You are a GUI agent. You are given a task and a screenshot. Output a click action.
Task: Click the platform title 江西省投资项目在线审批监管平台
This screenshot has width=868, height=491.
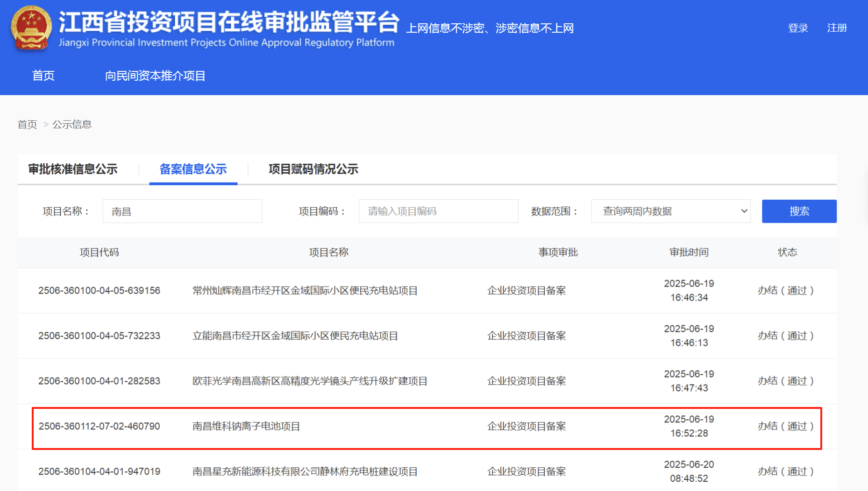coord(228,21)
